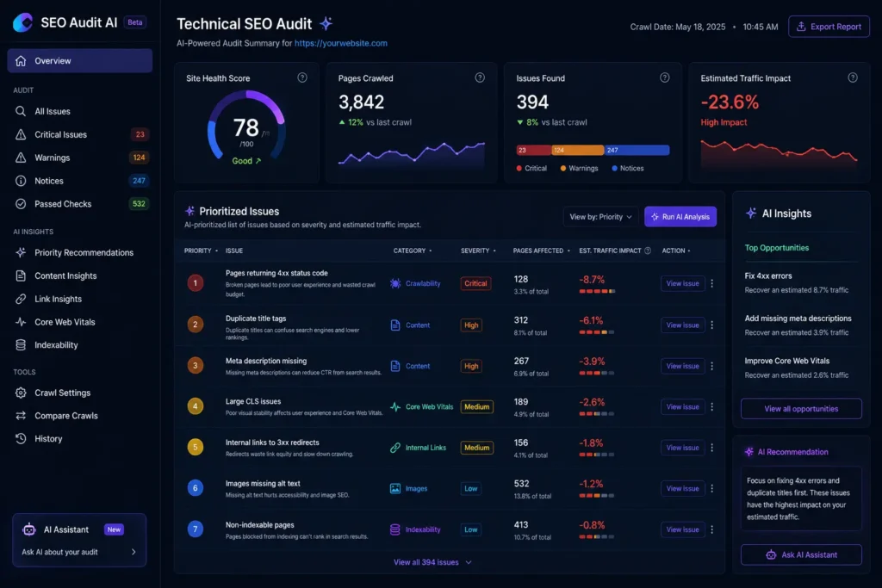Click Ask AI Assistant button
Screen dimensions: 882x588
(801, 554)
